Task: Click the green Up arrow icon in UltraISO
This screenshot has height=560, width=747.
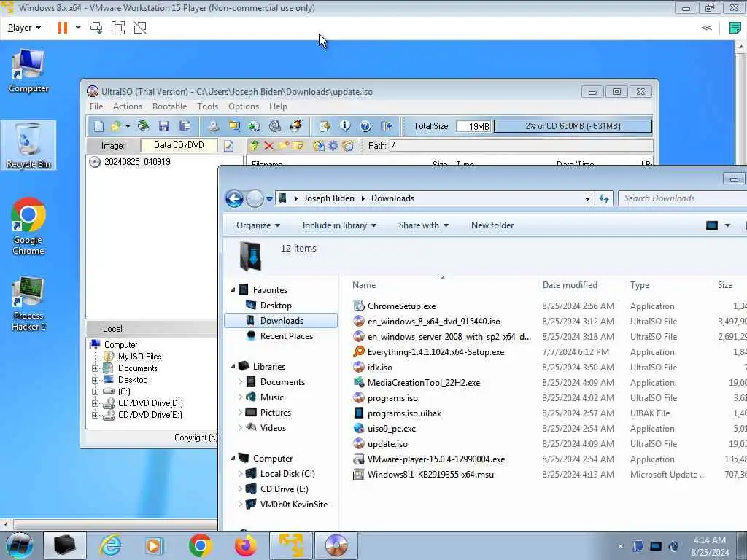Action: point(255,146)
